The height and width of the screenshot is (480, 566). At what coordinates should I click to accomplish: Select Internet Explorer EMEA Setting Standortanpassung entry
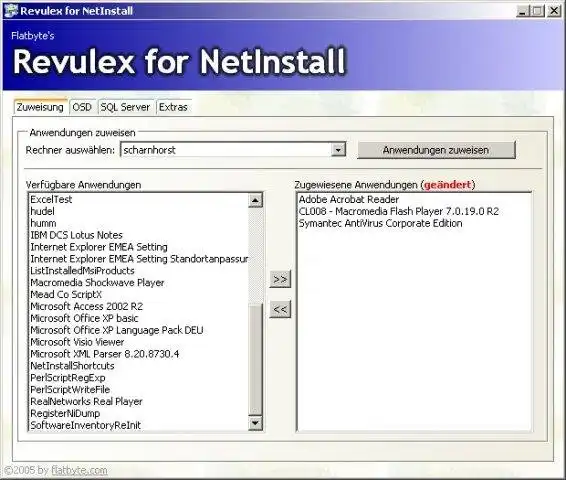tap(138, 259)
